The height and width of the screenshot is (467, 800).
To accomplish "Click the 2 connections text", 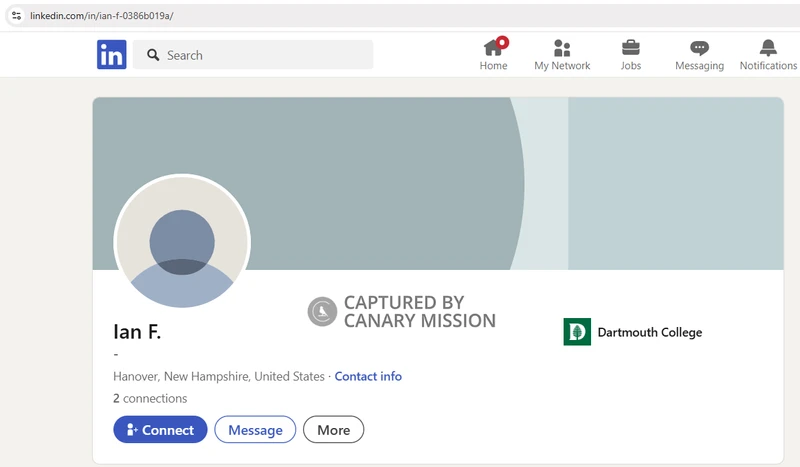I will [150, 398].
